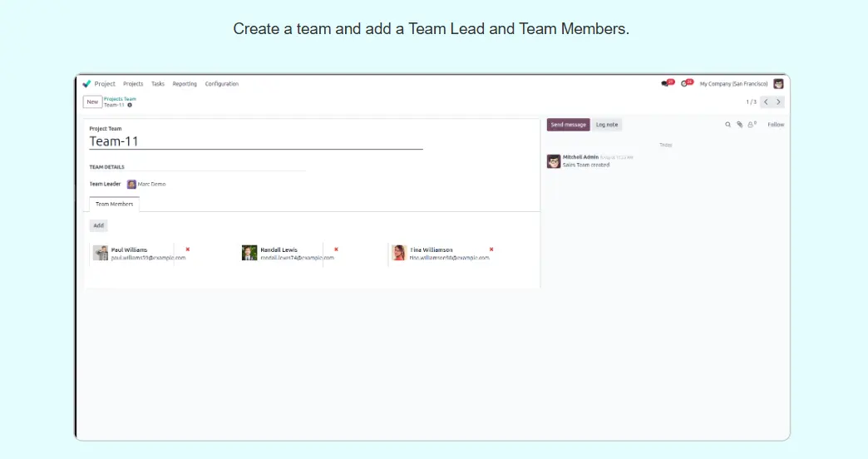Remove Paul Williams with the red X
The image size is (868, 459).
(188, 249)
